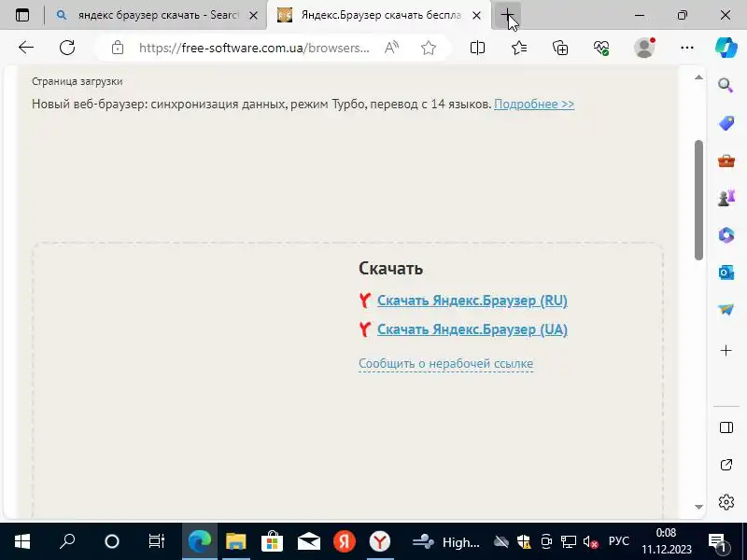747x560 pixels.
Task: Select the 'Яндекс.Браузер скачать бесплатно' tab
Action: click(379, 15)
